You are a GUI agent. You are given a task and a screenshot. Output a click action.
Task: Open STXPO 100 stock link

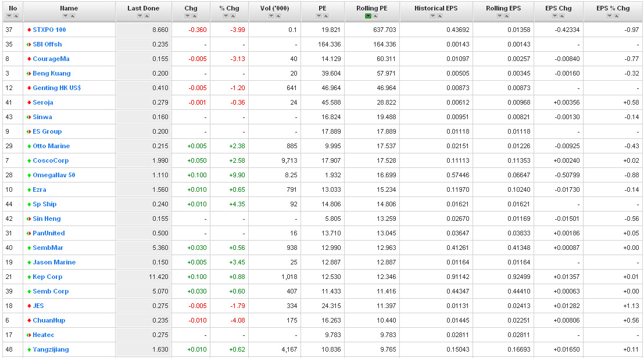pos(49,30)
